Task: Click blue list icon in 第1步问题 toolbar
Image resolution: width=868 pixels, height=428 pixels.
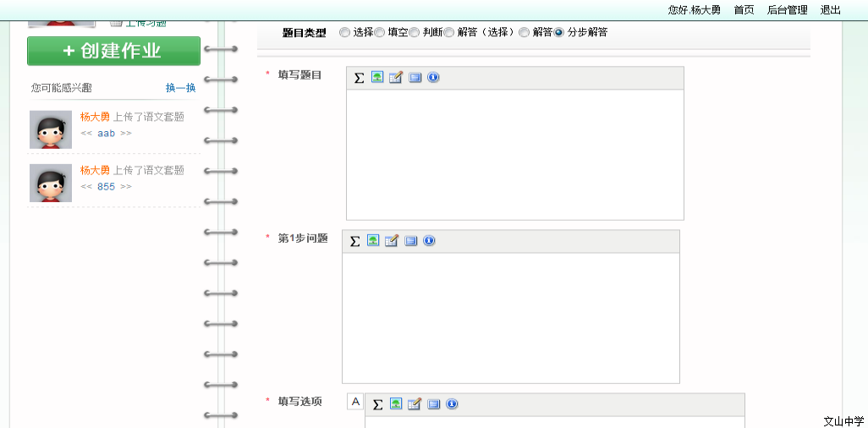Action: 411,241
